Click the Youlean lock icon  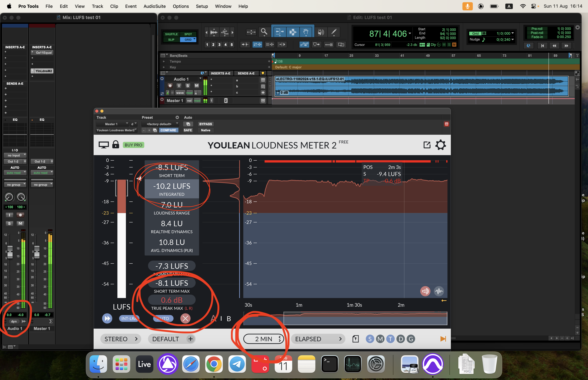(x=116, y=145)
